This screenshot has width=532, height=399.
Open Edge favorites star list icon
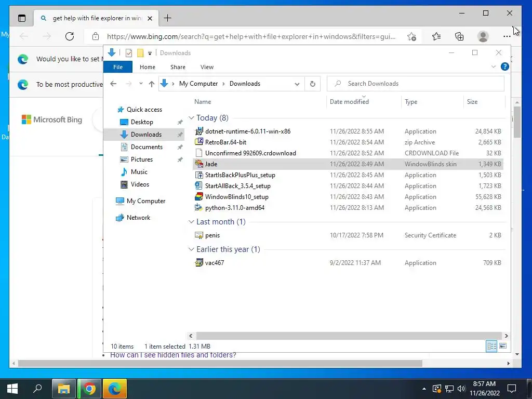point(436,36)
